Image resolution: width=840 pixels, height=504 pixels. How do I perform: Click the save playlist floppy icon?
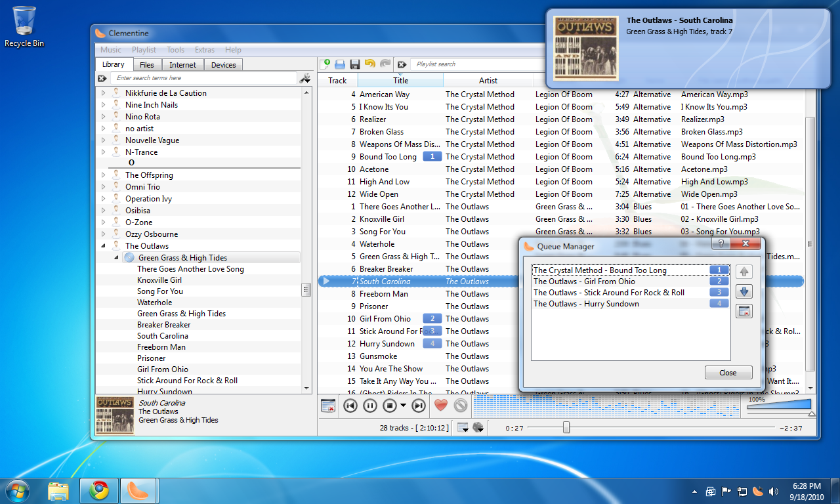coord(355,64)
